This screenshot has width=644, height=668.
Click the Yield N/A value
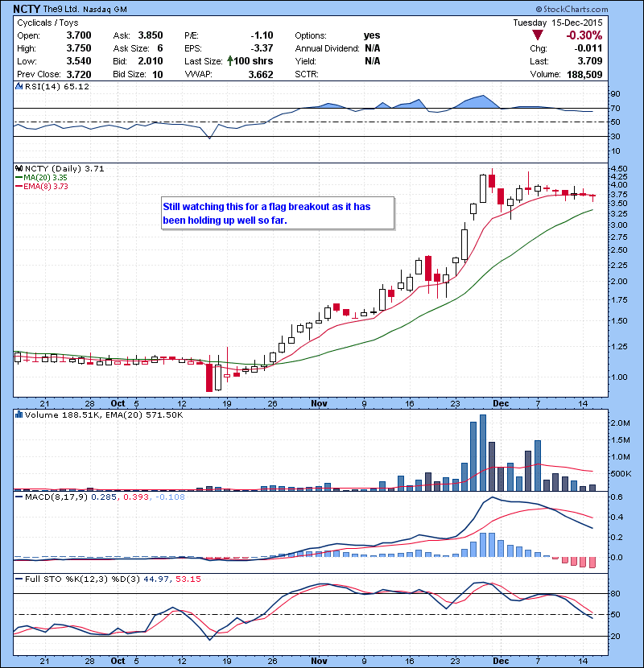[373, 61]
